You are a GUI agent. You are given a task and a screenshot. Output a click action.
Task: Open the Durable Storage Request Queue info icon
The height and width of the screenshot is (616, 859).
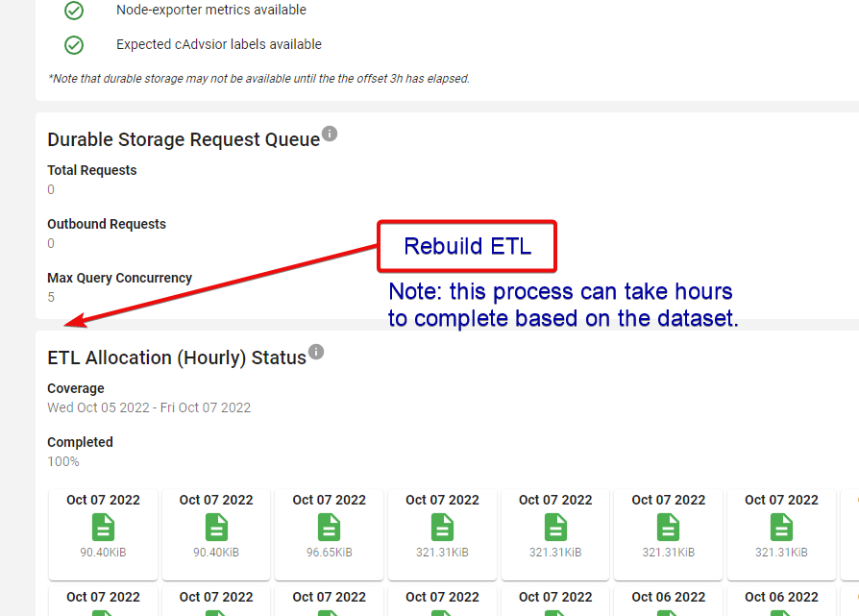pyautogui.click(x=330, y=134)
